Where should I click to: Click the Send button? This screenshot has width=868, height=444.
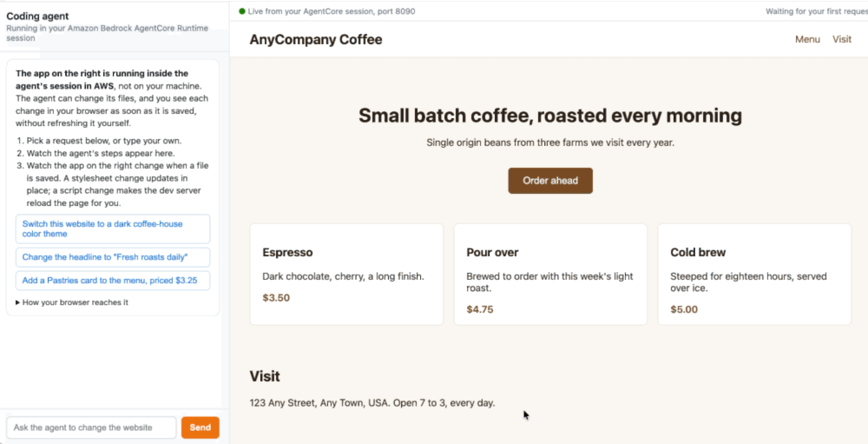click(201, 427)
